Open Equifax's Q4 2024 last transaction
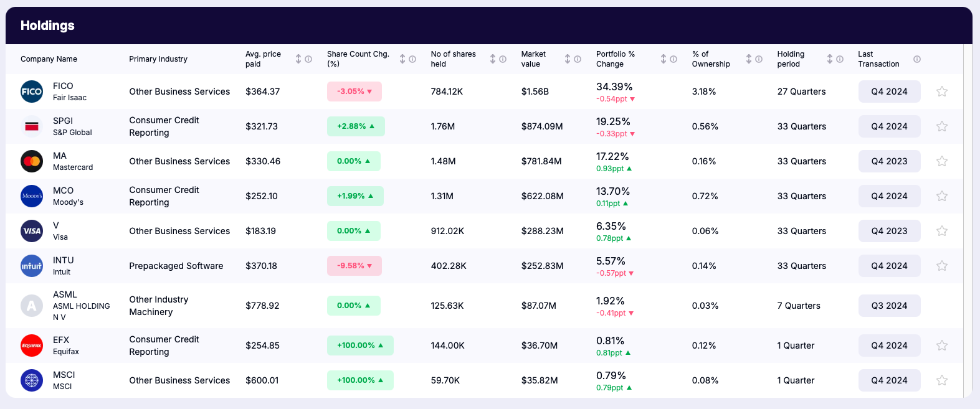The width and height of the screenshot is (980, 409). 889,346
